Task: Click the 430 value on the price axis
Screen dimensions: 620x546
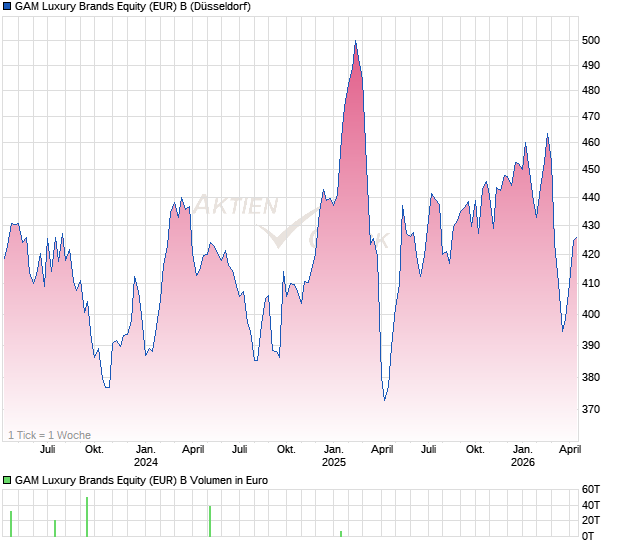Action: click(592, 225)
